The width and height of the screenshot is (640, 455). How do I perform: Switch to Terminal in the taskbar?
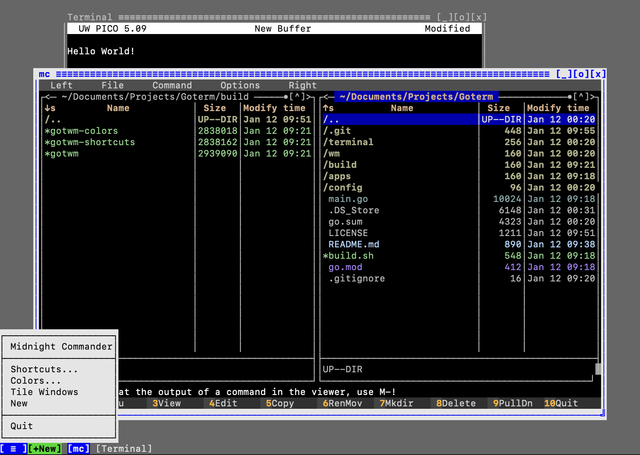coord(124,449)
